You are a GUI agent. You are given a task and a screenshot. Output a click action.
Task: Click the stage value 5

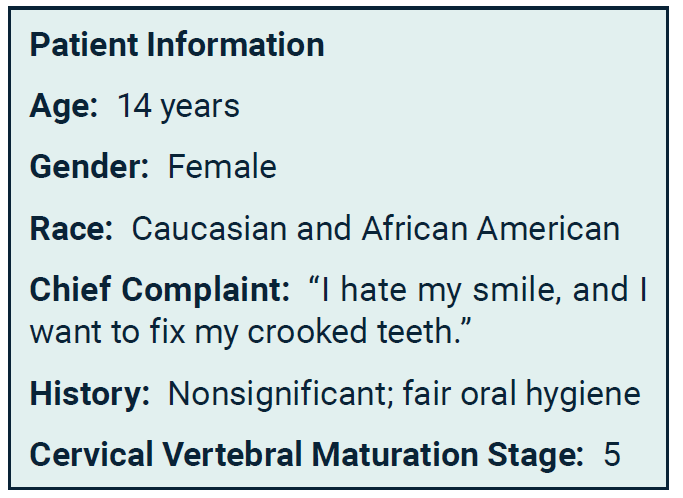click(612, 454)
